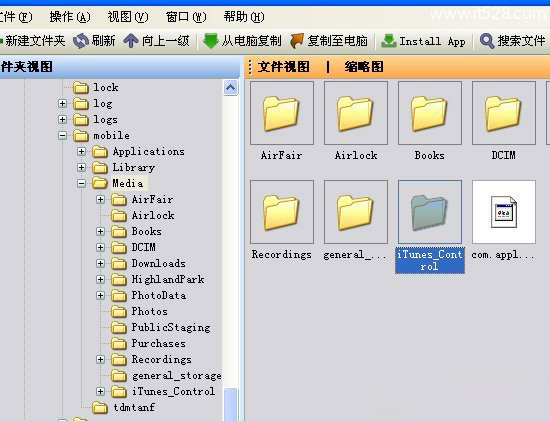The height and width of the screenshot is (421, 550).
Task: Expand the PhotoData tree node
Action: click(x=100, y=295)
